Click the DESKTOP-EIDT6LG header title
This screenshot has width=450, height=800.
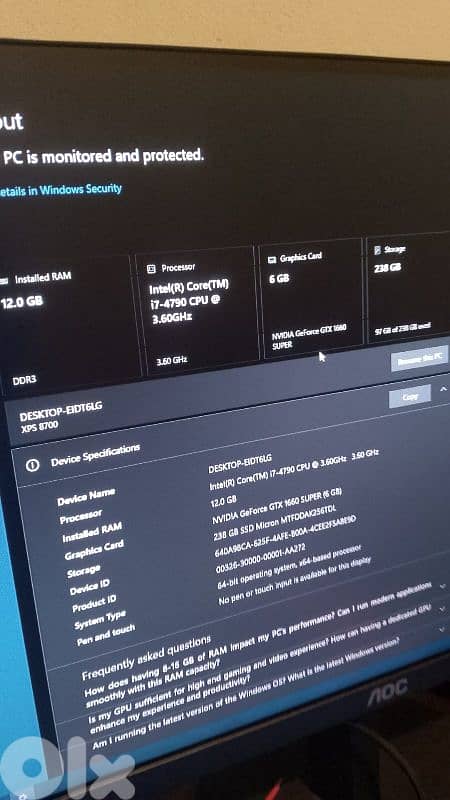tap(61, 411)
